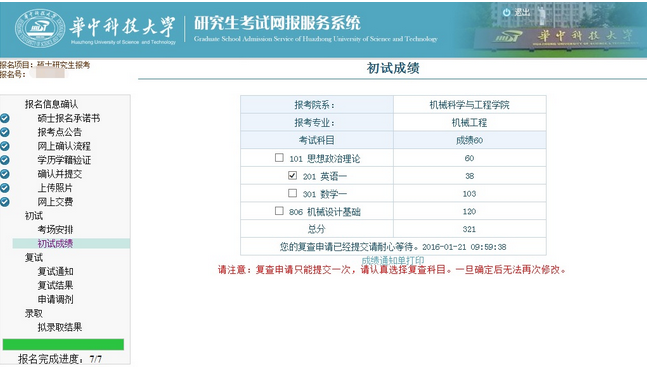Image resolution: width=647 pixels, height=367 pixels.
Task: Click the 报考院系 label cell
Action: click(317, 105)
